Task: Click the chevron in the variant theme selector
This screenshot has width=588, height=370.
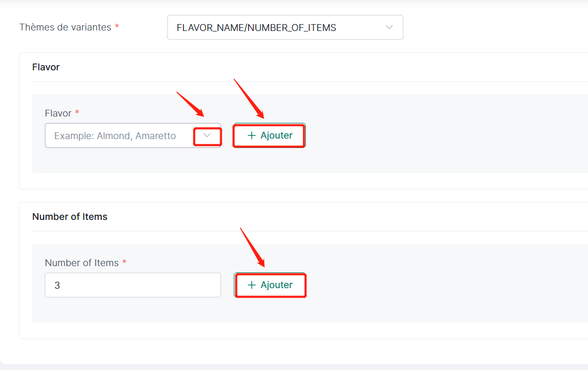Action: point(389,27)
